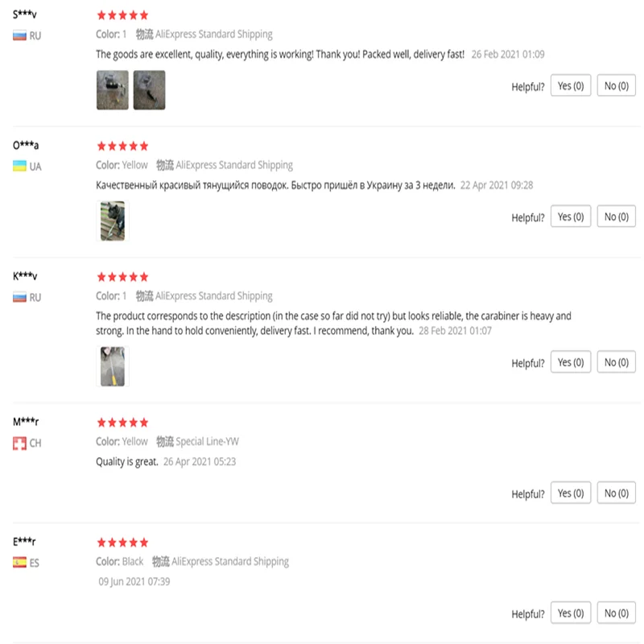Image resolution: width=644 pixels, height=644 pixels.
Task: Click No for M***r's review
Action: (616, 493)
